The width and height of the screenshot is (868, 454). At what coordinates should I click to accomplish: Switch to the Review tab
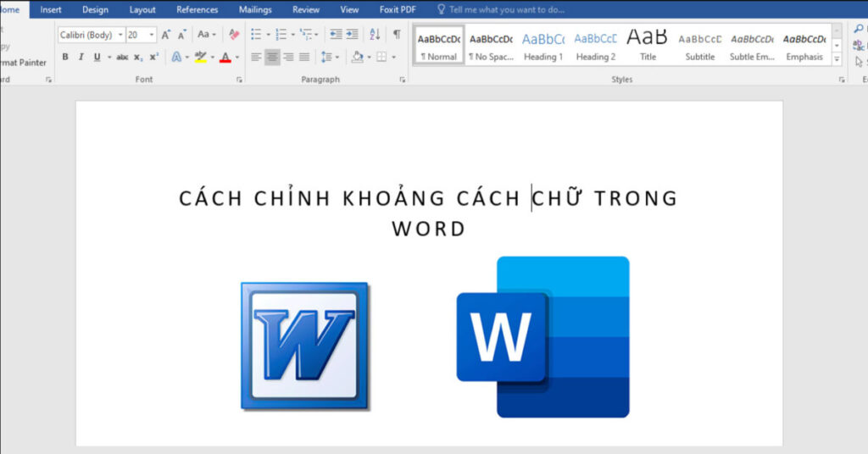pos(305,9)
